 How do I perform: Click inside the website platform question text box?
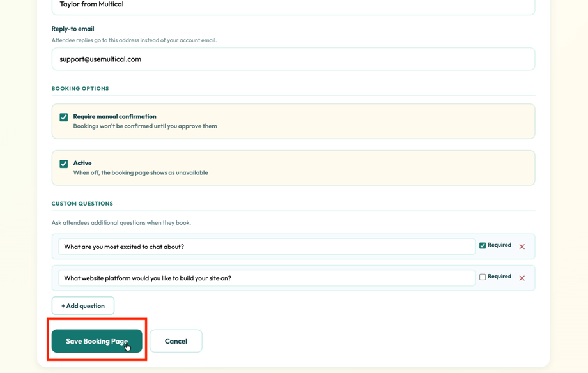[256, 278]
